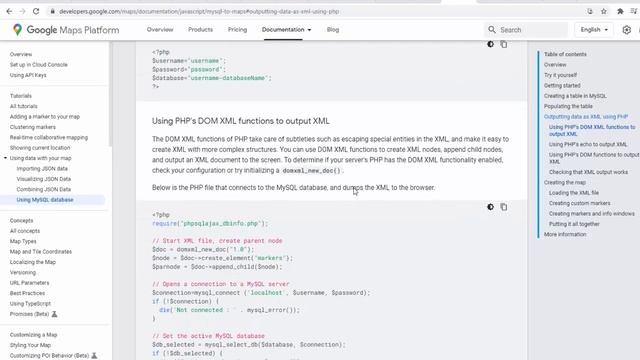The height and width of the screenshot is (360, 640).
Task: Open Styling Your Map link
Action: tap(30, 345)
